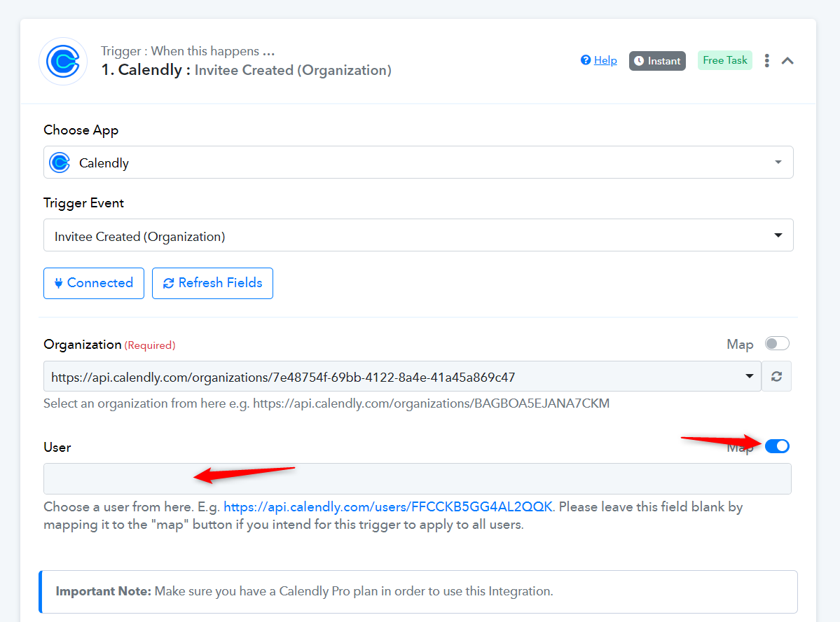Turn off the Map switch for User
Image resolution: width=840 pixels, height=622 pixels.
pos(777,446)
